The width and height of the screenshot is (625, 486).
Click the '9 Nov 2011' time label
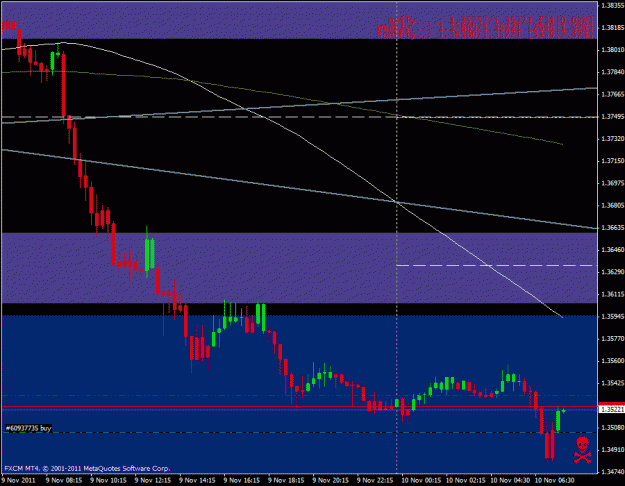tap(19, 480)
